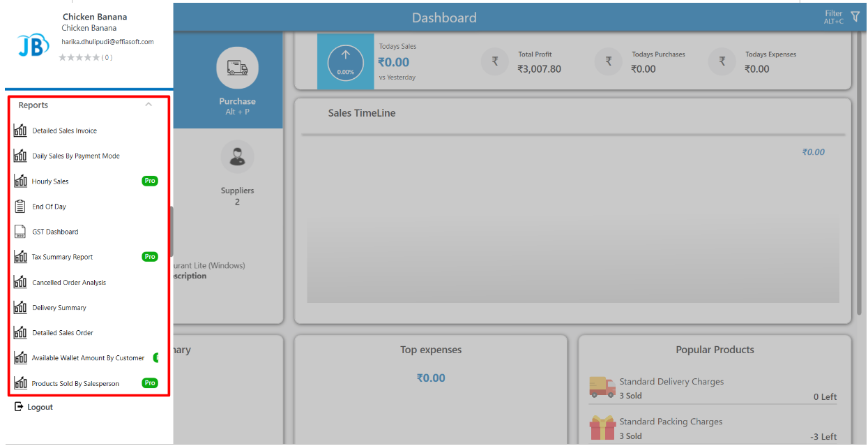Click the End Of Day clipboard icon
This screenshot has height=446, width=868.
point(20,207)
